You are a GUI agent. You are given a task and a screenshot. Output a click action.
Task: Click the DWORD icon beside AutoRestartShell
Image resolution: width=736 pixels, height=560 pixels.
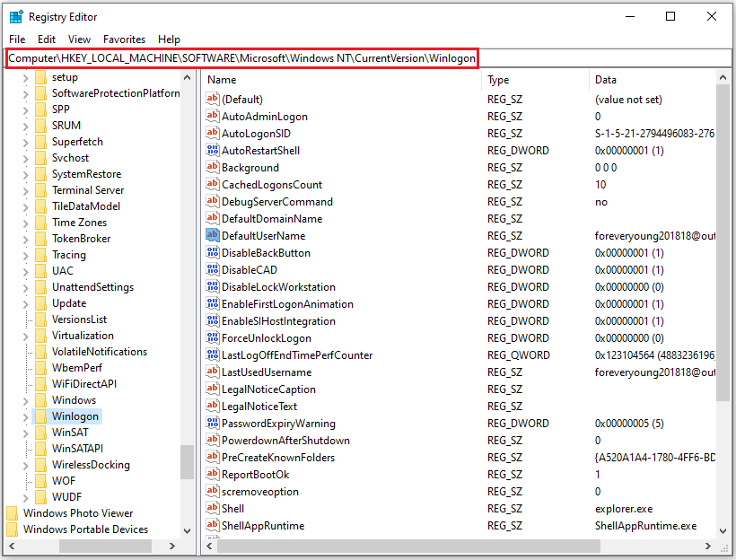tap(211, 150)
